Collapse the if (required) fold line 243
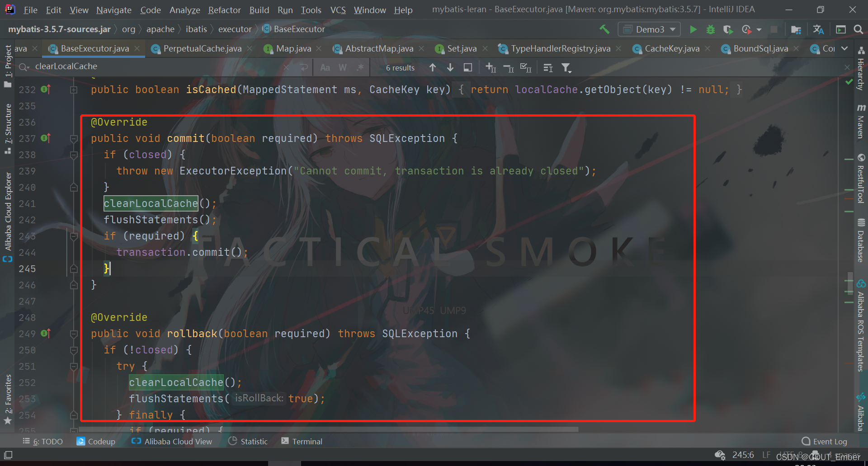Viewport: 868px width, 466px height. [74, 236]
